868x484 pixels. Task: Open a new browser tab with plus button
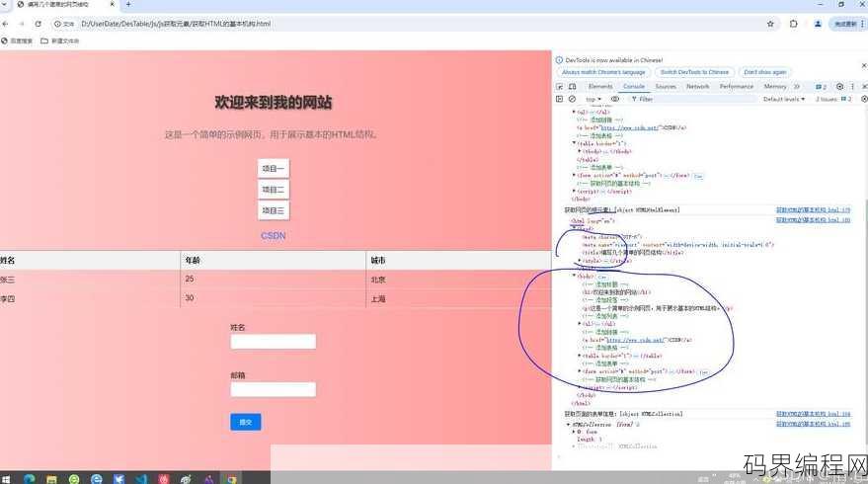[128, 4]
